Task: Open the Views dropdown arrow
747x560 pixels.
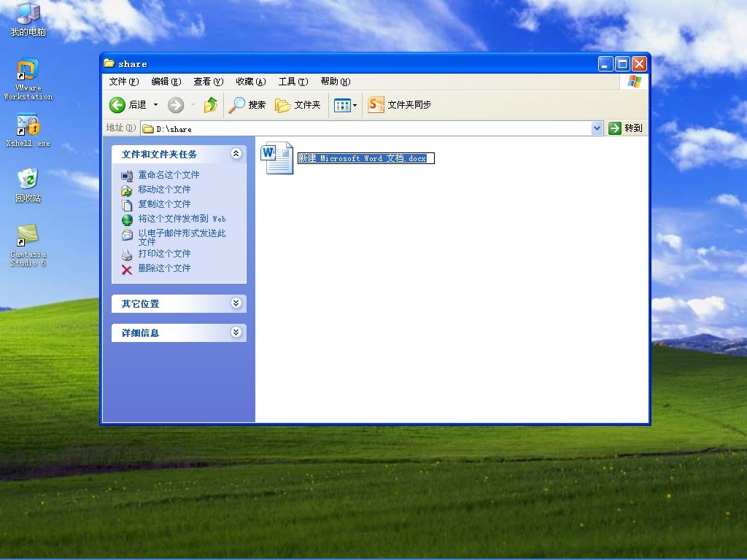Action: click(355, 105)
